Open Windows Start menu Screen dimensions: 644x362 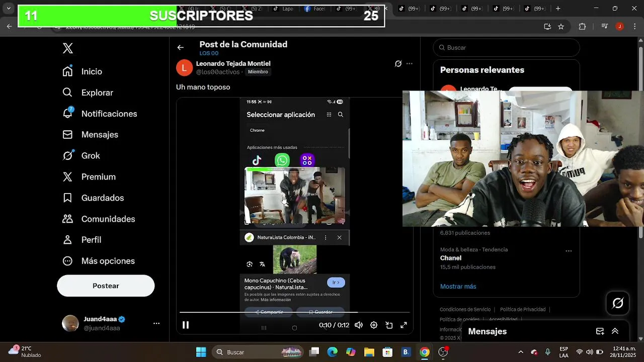pos(201,352)
